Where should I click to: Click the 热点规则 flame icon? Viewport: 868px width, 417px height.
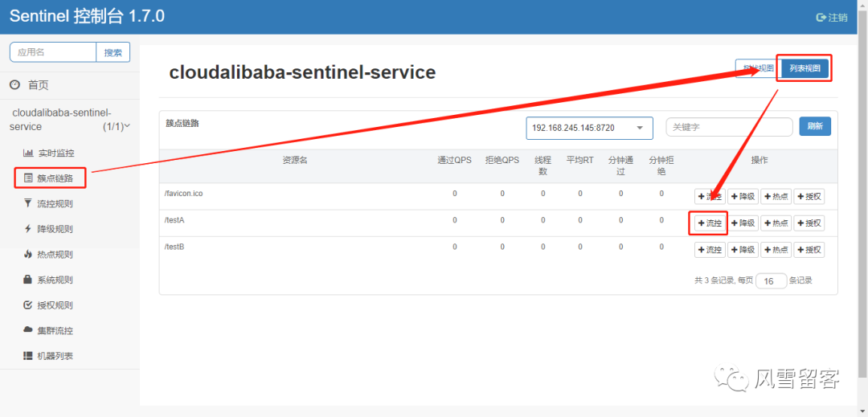pos(27,255)
